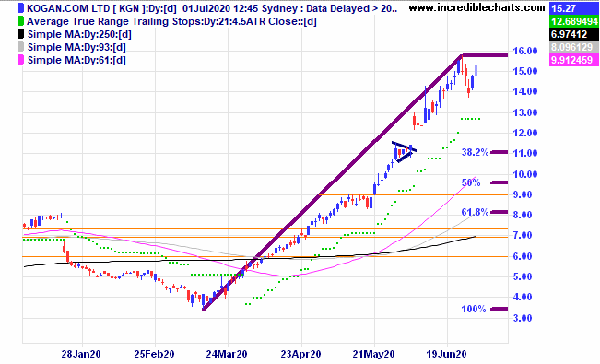The width and height of the screenshot is (600, 364).
Task: Click the purple Fibonacci marker at 100%
Action: click(x=500, y=309)
